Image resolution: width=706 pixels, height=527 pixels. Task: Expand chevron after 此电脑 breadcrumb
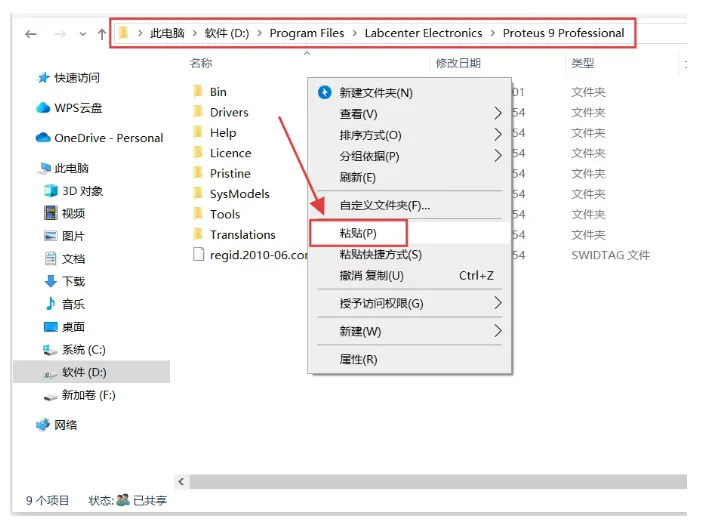[x=195, y=33]
